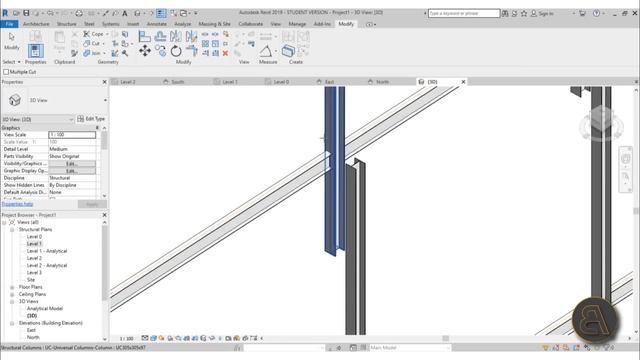Switch to the Structure ribbon tab
The width and height of the screenshot is (640, 360).
(x=67, y=24)
